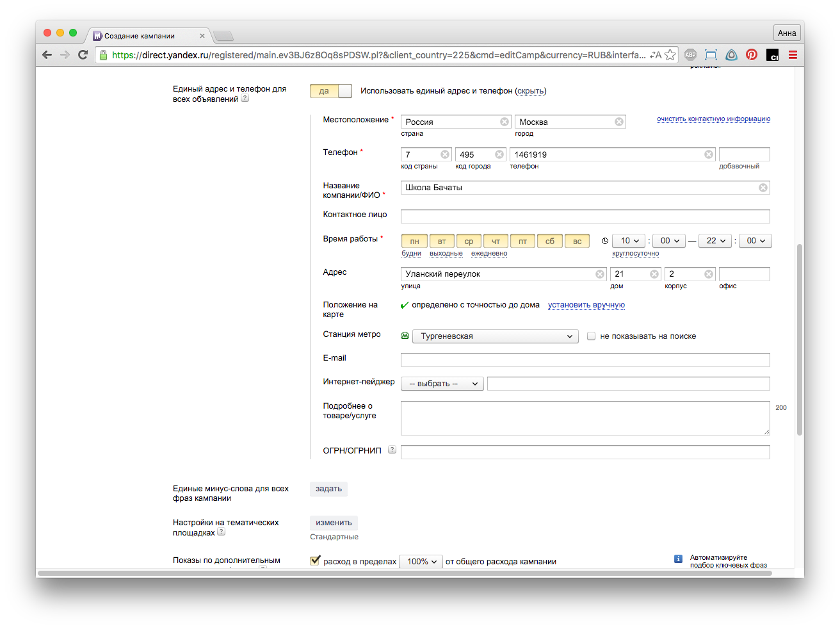Clear the country field Россия

[505, 122]
